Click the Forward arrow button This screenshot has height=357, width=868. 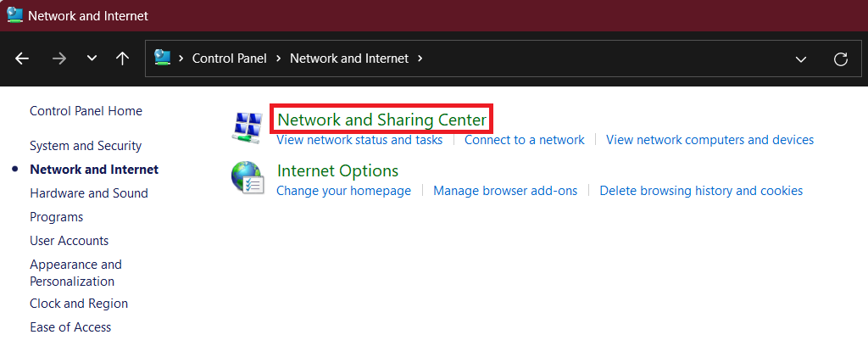[x=58, y=59]
